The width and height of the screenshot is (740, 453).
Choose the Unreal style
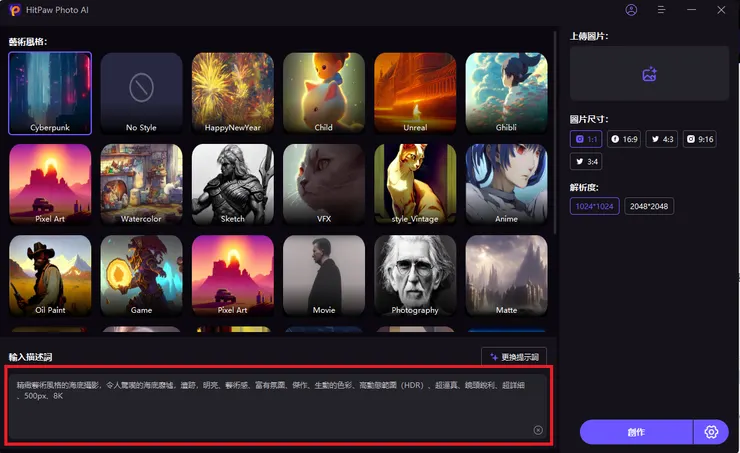tap(415, 93)
